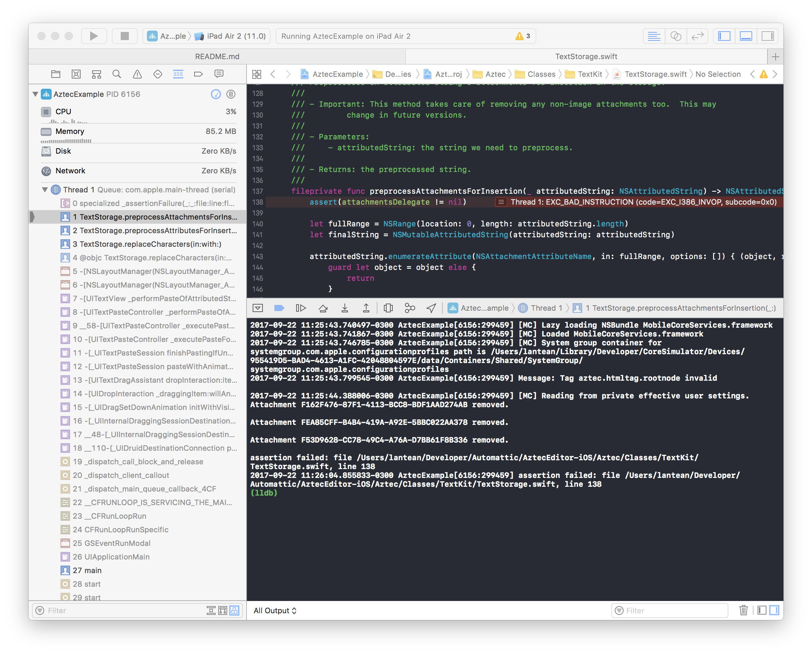This screenshot has width=812, height=654.
Task: Hide the left navigator panel
Action: pos(724,36)
